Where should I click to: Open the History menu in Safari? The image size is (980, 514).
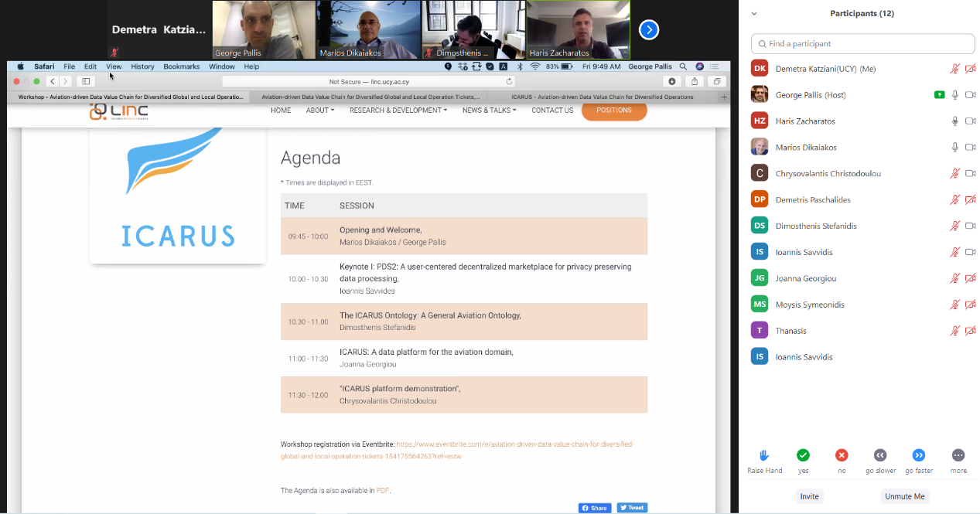click(142, 66)
